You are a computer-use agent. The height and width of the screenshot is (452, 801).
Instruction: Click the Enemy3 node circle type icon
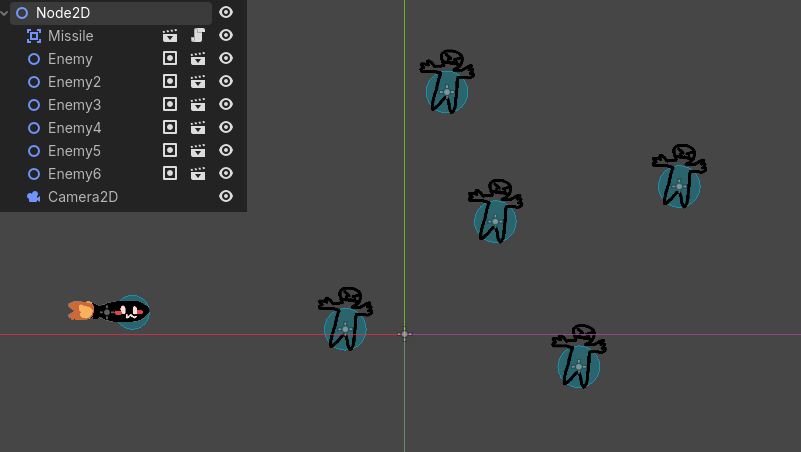coord(34,105)
